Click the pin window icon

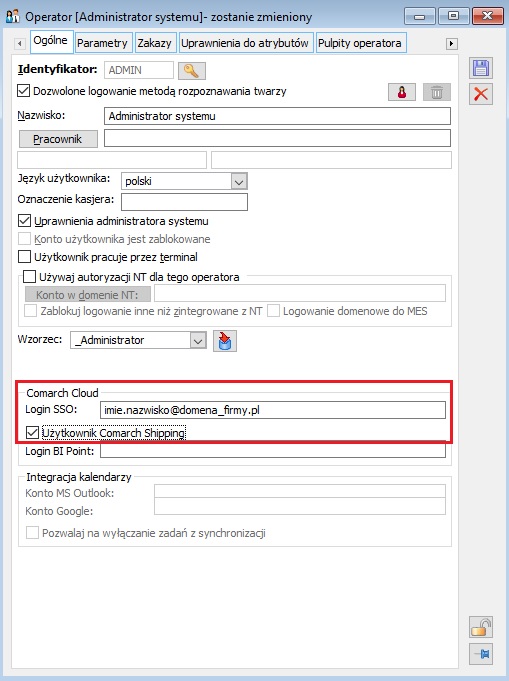[x=481, y=654]
